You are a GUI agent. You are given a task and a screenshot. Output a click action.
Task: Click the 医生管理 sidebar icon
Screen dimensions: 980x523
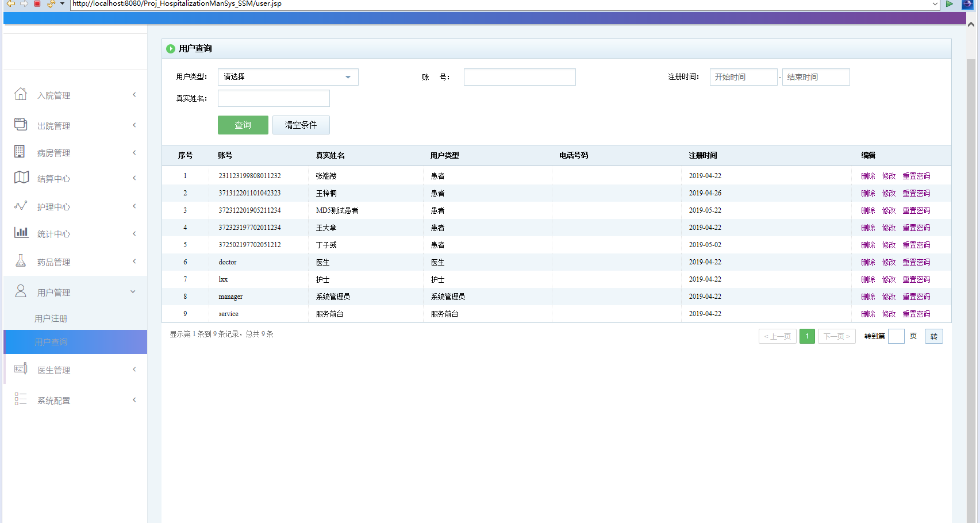point(21,369)
